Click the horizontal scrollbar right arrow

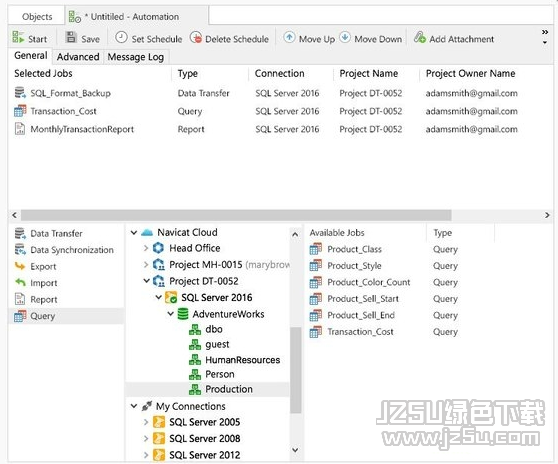(547, 215)
